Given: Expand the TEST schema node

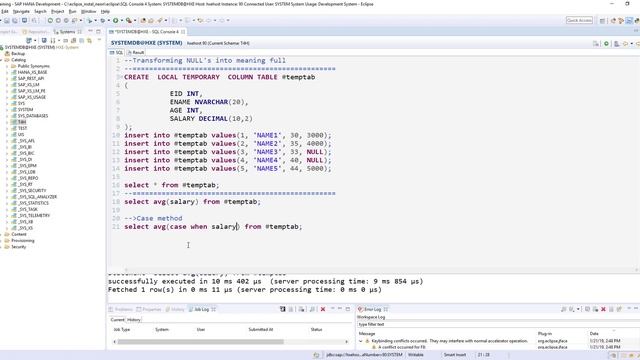Looking at the screenshot, I should click(7, 129).
